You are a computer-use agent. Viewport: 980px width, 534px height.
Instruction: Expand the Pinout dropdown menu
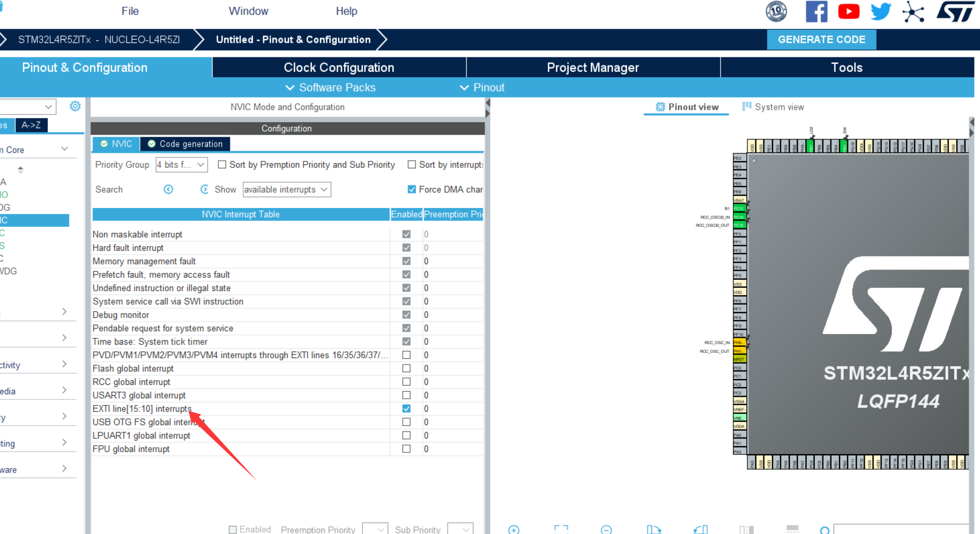coord(482,87)
